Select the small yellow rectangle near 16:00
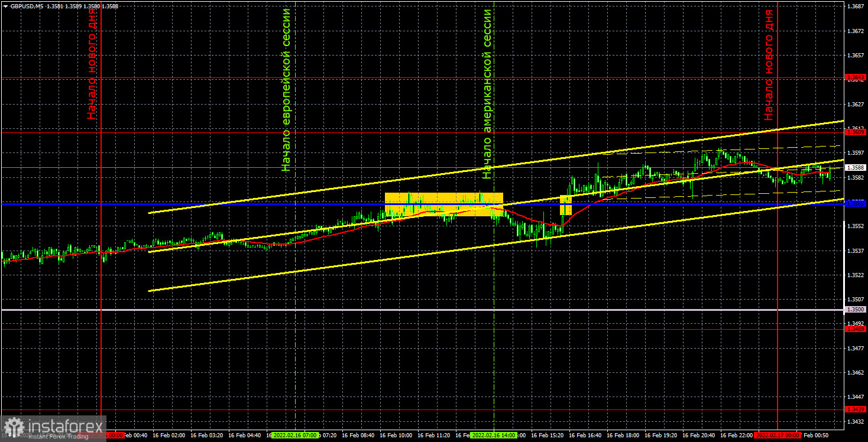 (566, 205)
